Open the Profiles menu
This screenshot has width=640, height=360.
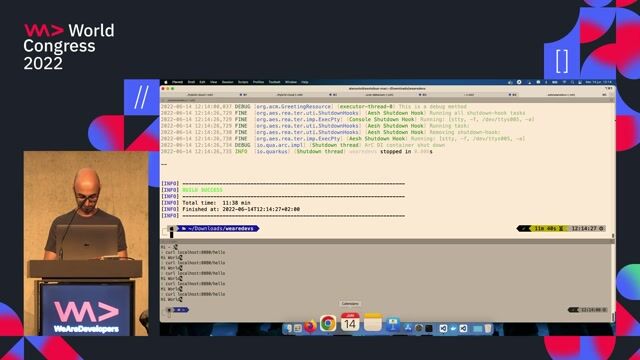pyautogui.click(x=258, y=82)
